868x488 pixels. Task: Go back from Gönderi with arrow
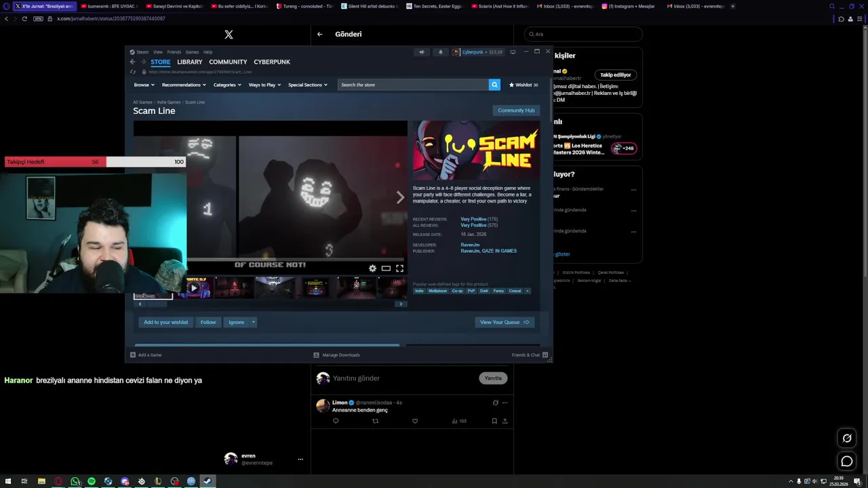[320, 34]
